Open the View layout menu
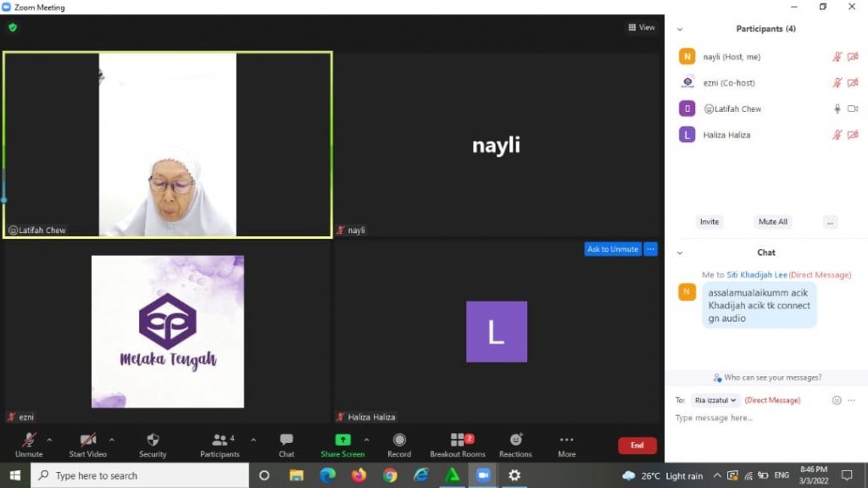 point(642,27)
